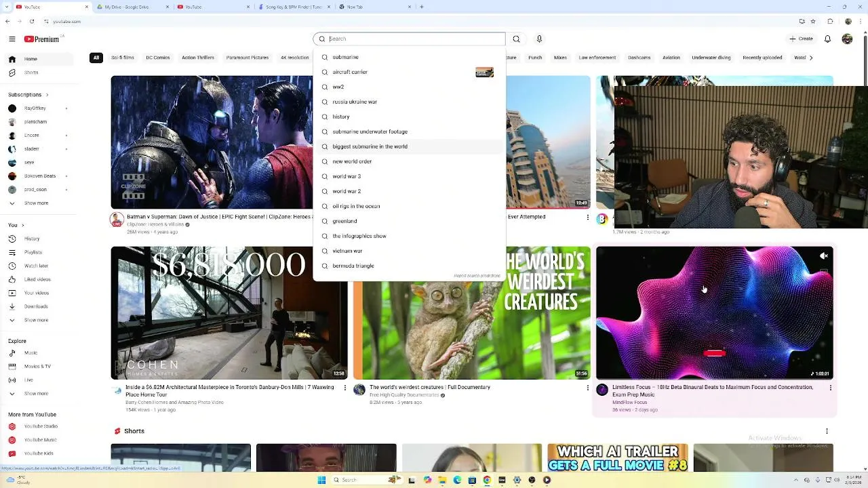The height and width of the screenshot is (488, 868).
Task: Open a new browser tab with plus
Action: (x=422, y=7)
